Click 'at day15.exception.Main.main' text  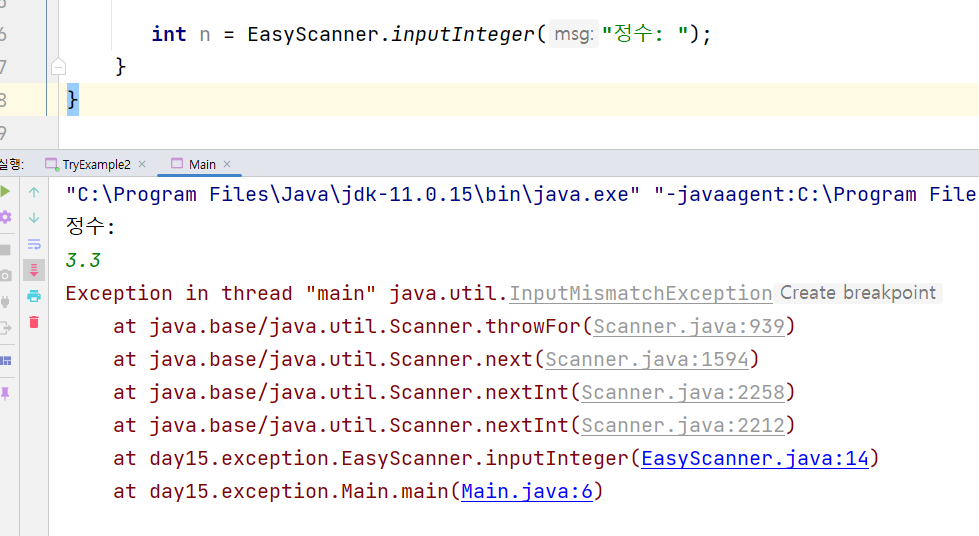point(281,492)
